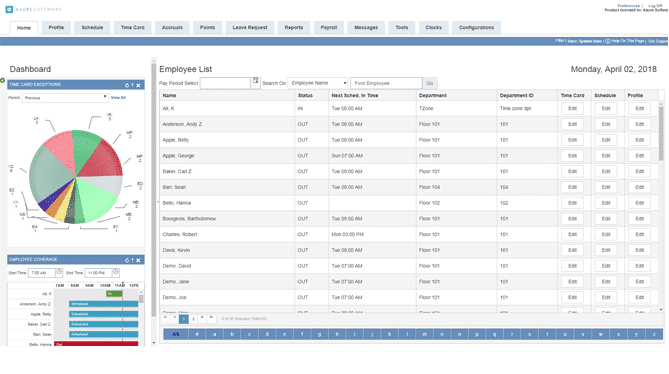
Task: Refresh the Employee Coverage widget
Action: click(x=127, y=260)
